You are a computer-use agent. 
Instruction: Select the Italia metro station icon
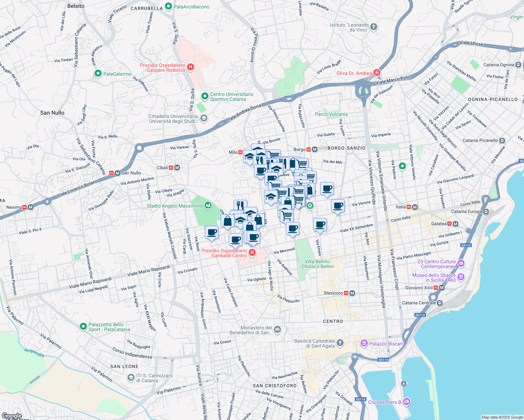[x=415, y=207]
